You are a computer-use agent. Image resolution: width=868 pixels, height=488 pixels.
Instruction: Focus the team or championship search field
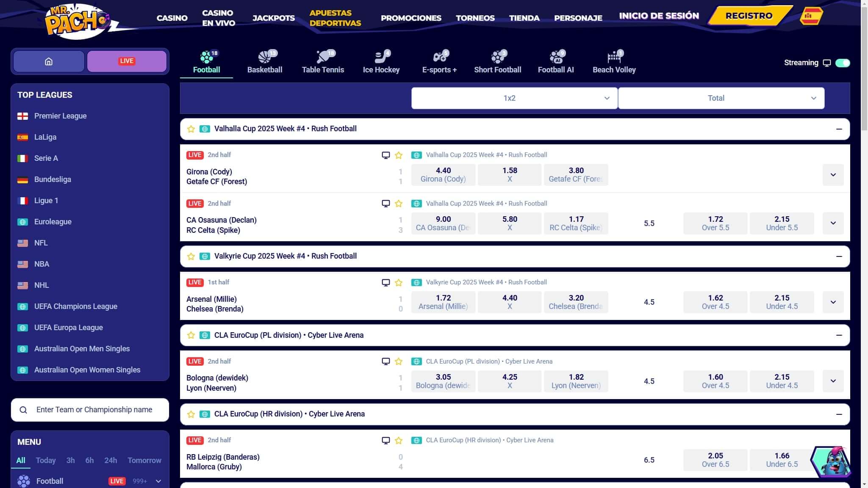[90, 410]
